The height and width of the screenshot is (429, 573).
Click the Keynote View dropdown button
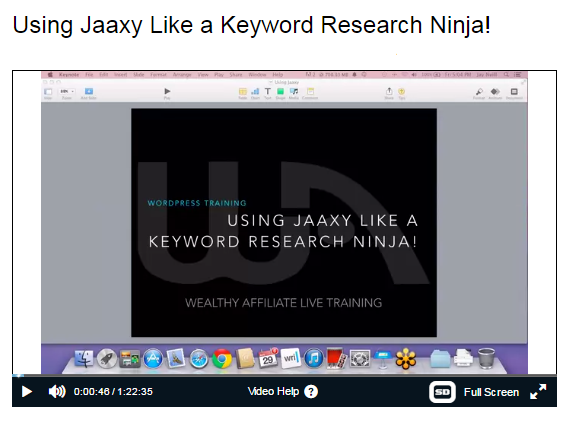point(48,93)
